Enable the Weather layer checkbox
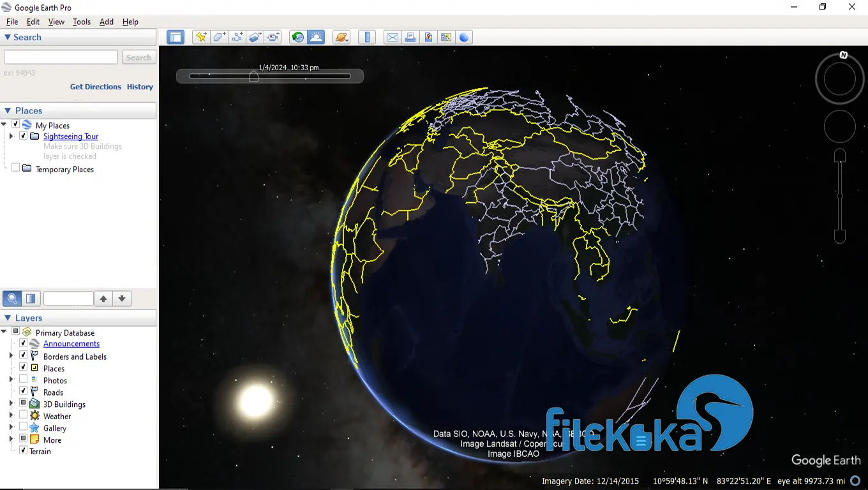 pyautogui.click(x=24, y=415)
